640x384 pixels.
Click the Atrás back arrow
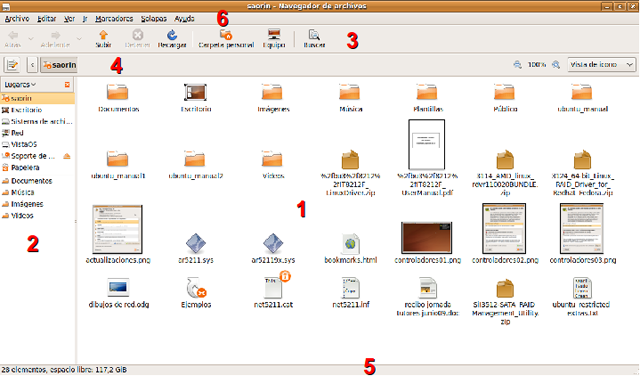[13, 39]
